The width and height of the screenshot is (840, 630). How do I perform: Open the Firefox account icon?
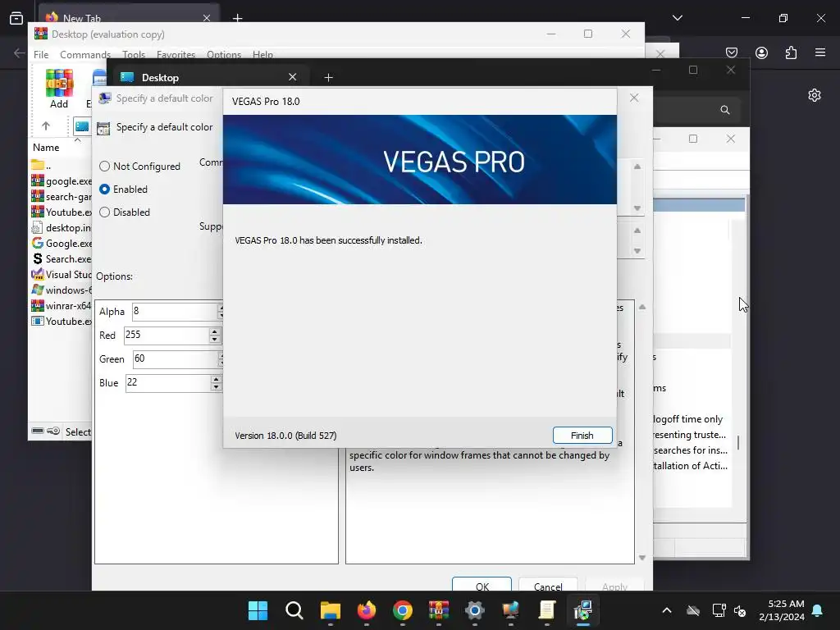(761, 52)
